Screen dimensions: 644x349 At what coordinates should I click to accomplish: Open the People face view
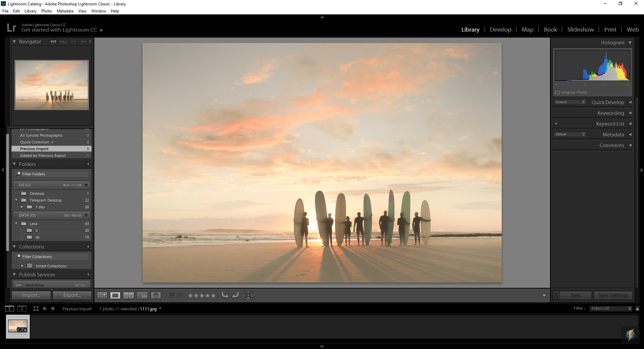click(x=156, y=296)
